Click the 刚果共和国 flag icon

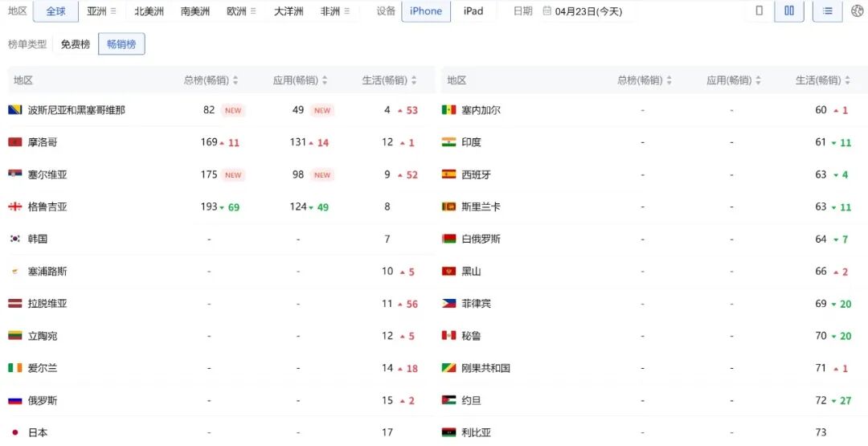tap(449, 367)
